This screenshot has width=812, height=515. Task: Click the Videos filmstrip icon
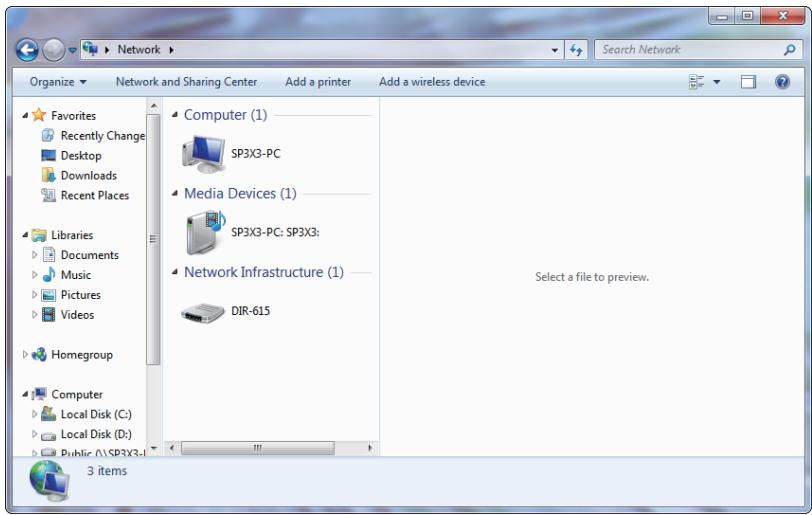pyautogui.click(x=48, y=314)
